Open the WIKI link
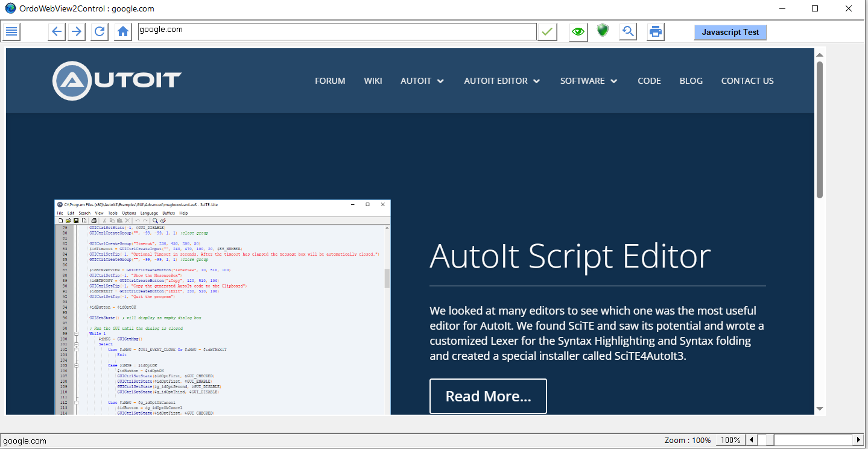The width and height of the screenshot is (868, 449). (373, 81)
